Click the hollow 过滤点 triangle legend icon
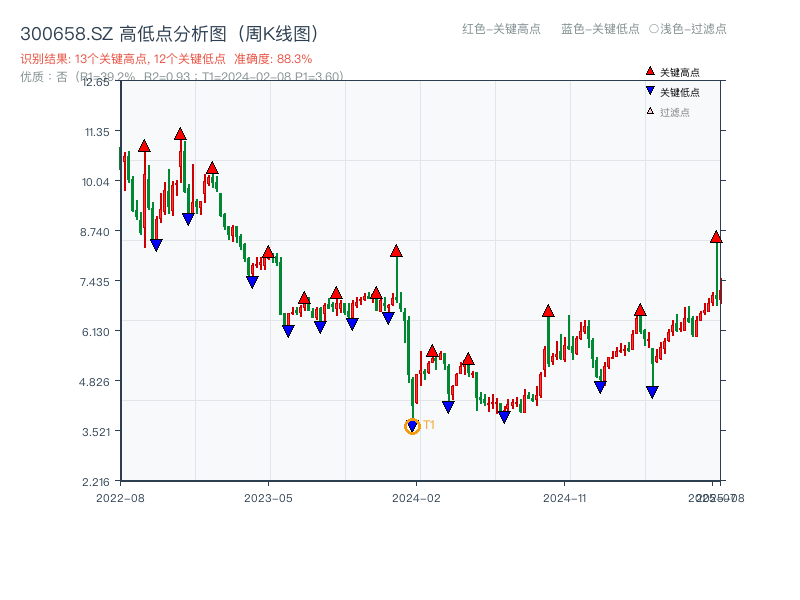 650,112
